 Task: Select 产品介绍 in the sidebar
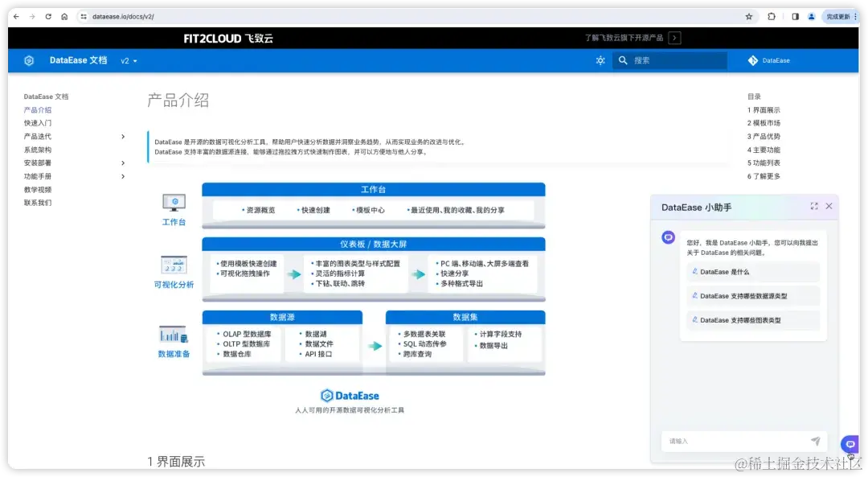(x=38, y=109)
